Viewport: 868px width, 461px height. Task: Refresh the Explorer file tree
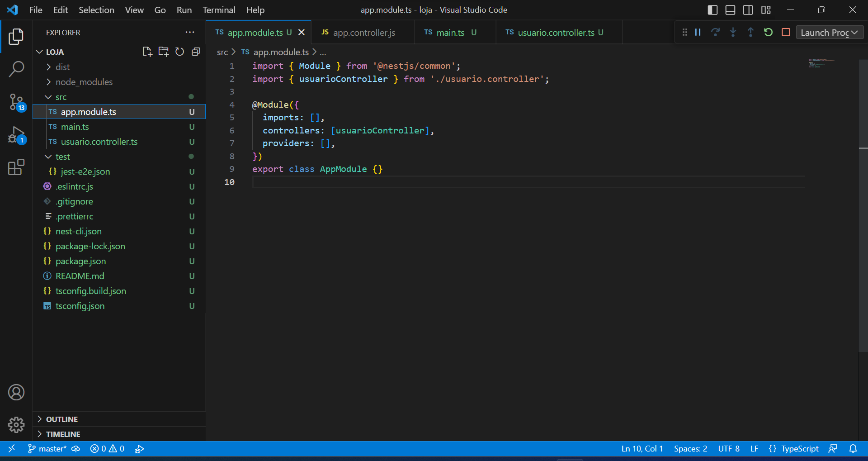pyautogui.click(x=179, y=52)
